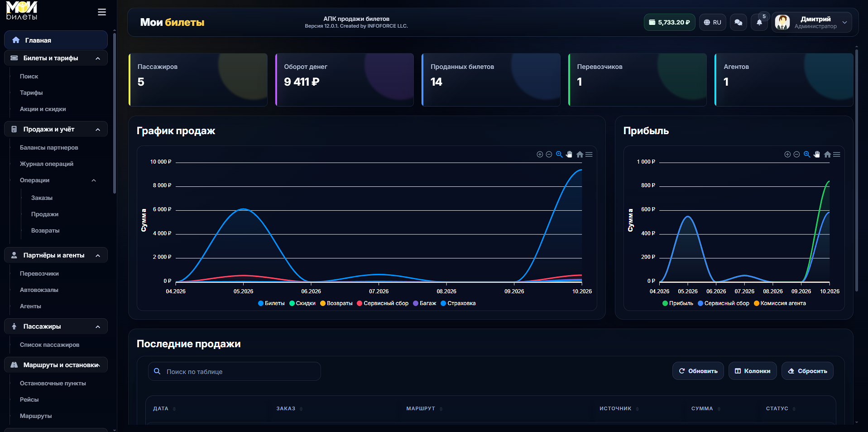Click the Страховка legend color dot
The width and height of the screenshot is (868, 432).
click(444, 303)
